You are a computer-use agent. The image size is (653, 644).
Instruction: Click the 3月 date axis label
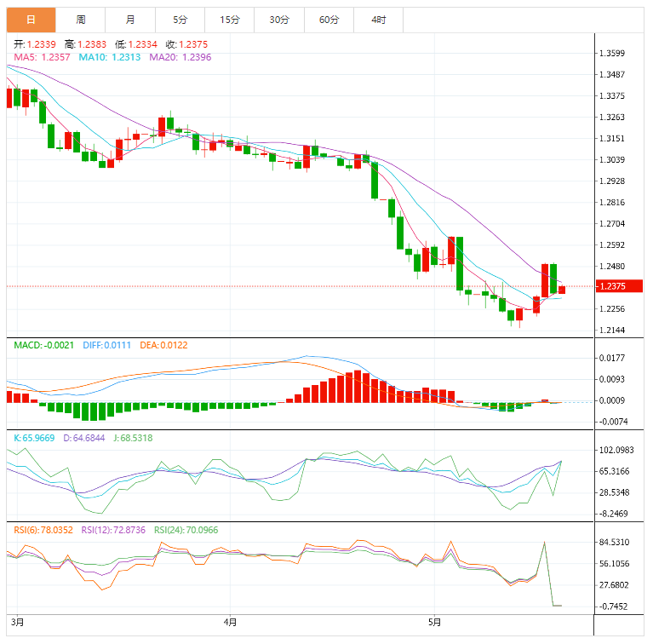(x=18, y=623)
